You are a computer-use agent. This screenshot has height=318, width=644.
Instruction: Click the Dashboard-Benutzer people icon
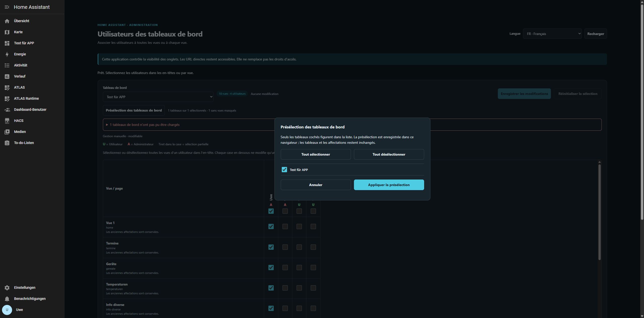pos(7,110)
